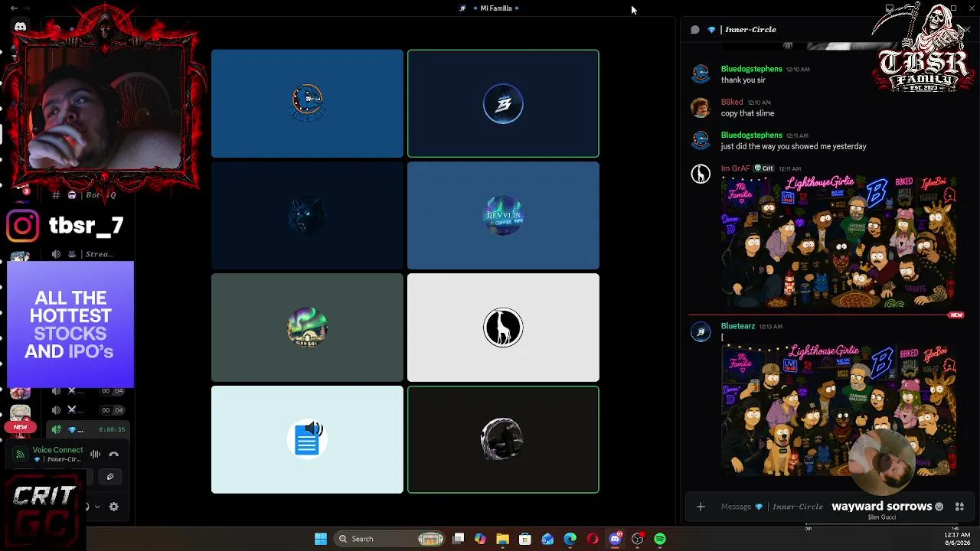This screenshot has height=551, width=980.
Task: Click Bluetearz avatar beside the message
Action: coord(701,331)
